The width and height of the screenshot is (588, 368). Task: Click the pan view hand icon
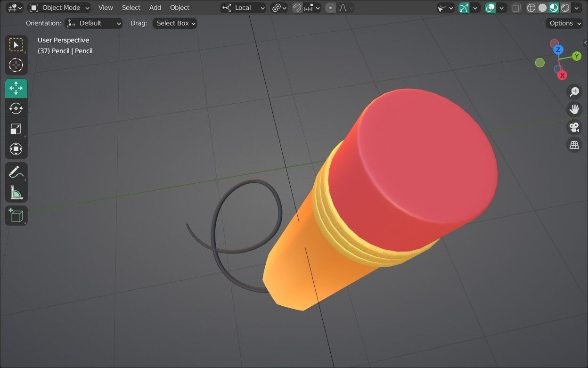(x=574, y=109)
